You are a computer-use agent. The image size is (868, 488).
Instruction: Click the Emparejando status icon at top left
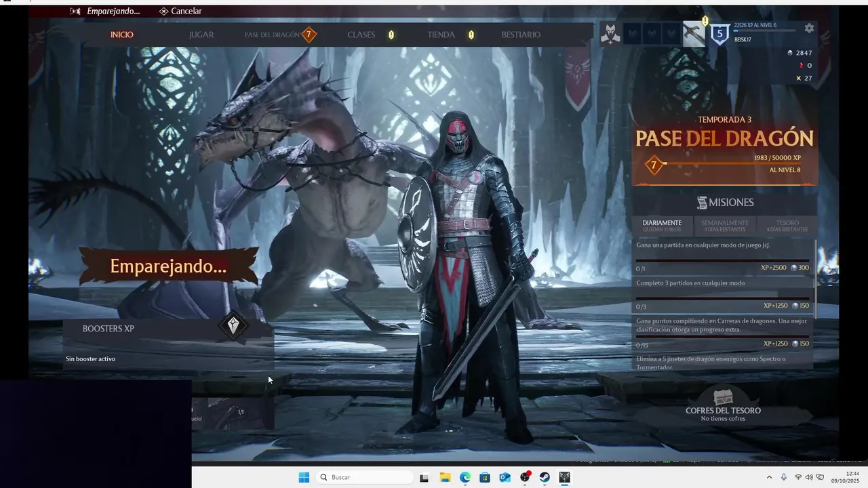[x=75, y=11]
